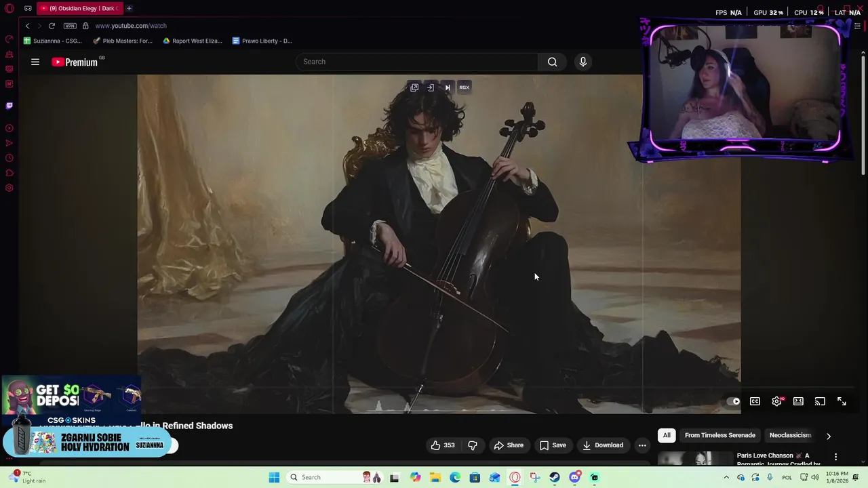Enter fullscreen in the video player

click(x=842, y=401)
